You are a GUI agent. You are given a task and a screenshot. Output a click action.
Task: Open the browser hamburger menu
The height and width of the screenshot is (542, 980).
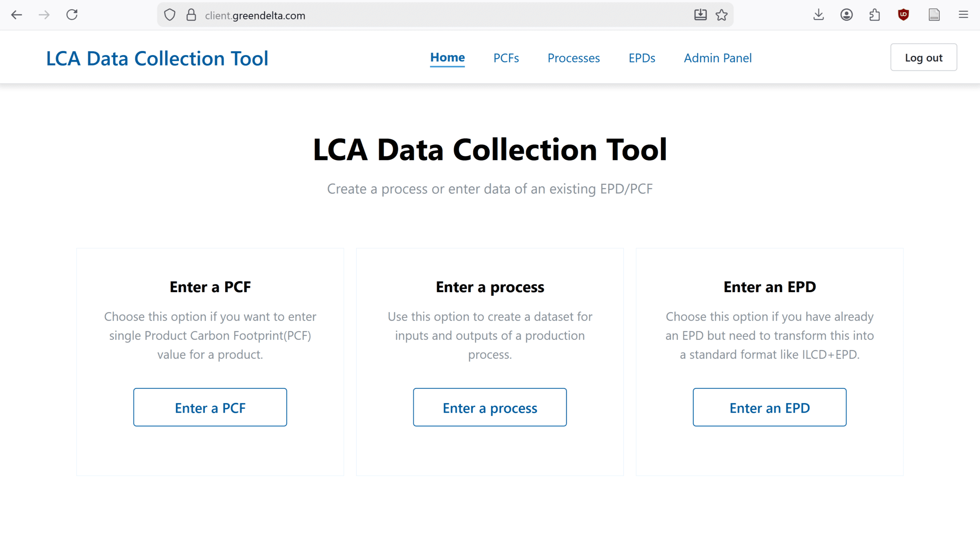963,15
